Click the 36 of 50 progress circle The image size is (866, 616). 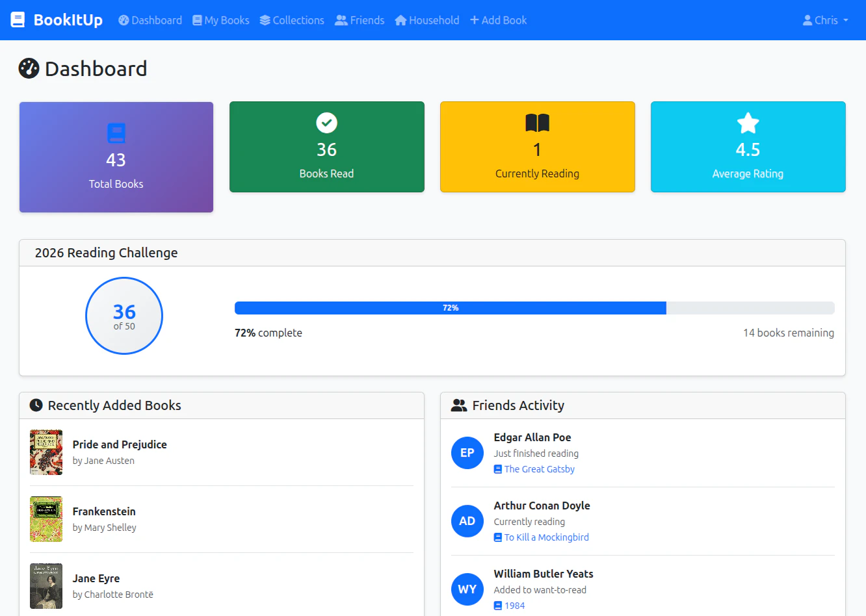[124, 316]
